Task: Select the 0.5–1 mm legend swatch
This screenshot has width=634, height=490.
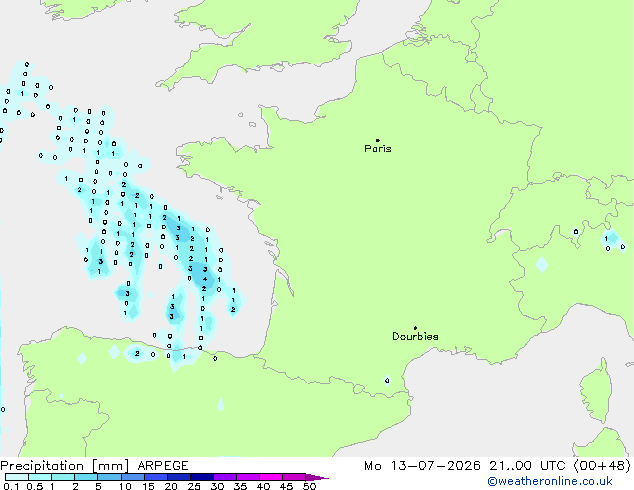Action: [40, 477]
